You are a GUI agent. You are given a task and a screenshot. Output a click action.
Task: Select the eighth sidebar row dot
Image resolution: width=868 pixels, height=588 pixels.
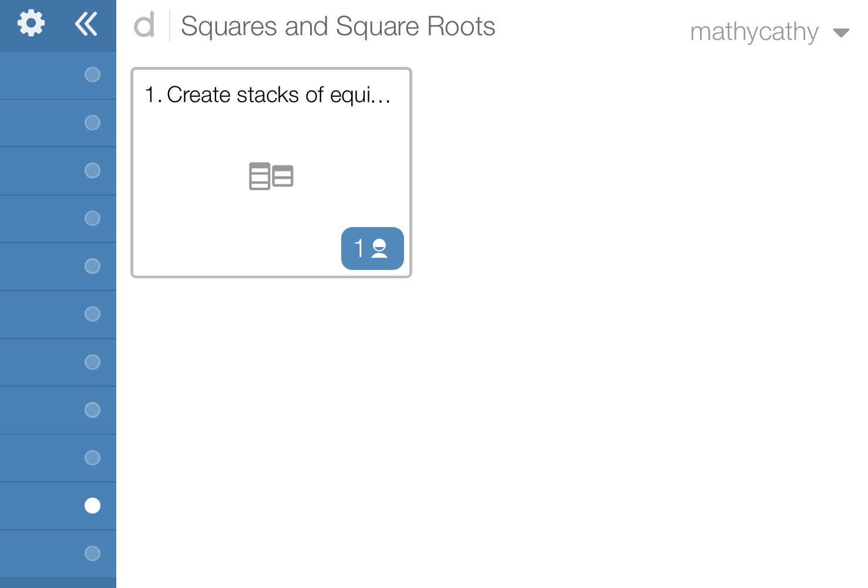click(92, 410)
